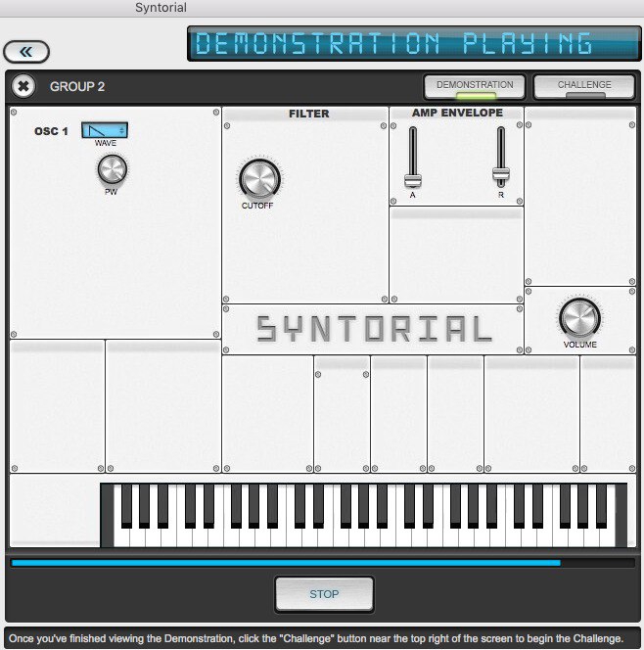Viewport: 644px width, 650px height.
Task: Click the highest white key on the keyboard
Action: pos(608,537)
